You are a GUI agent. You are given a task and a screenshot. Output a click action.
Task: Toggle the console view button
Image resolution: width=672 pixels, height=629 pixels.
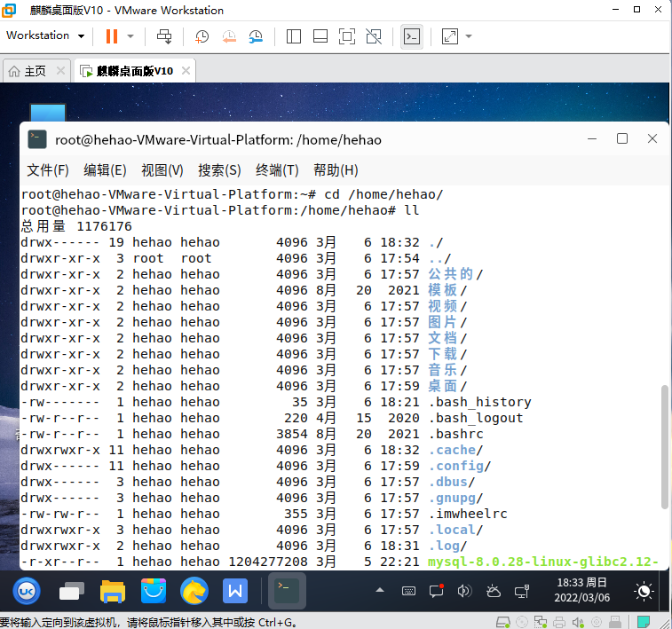[x=411, y=36]
